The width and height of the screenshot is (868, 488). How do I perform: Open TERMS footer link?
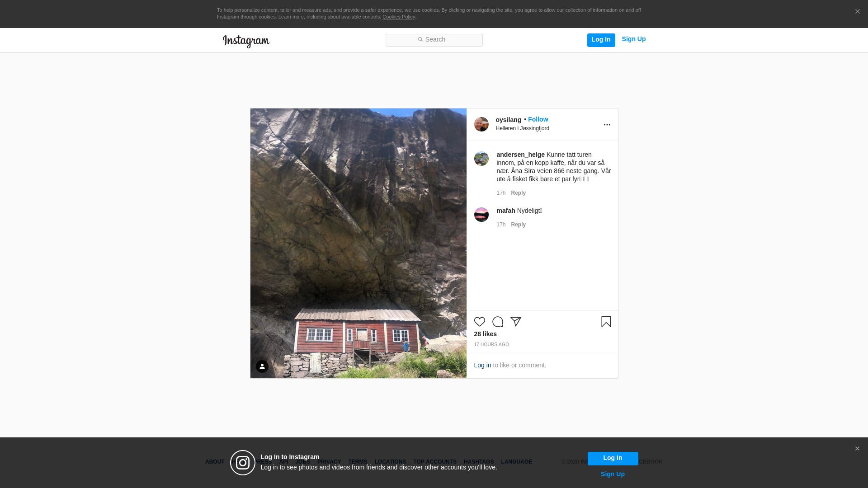pos(357,462)
